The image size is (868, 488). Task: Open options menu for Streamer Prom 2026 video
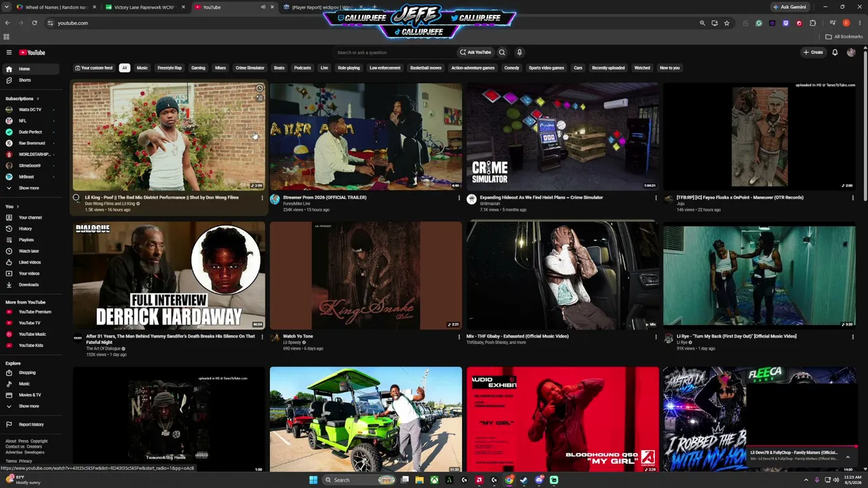(x=458, y=198)
